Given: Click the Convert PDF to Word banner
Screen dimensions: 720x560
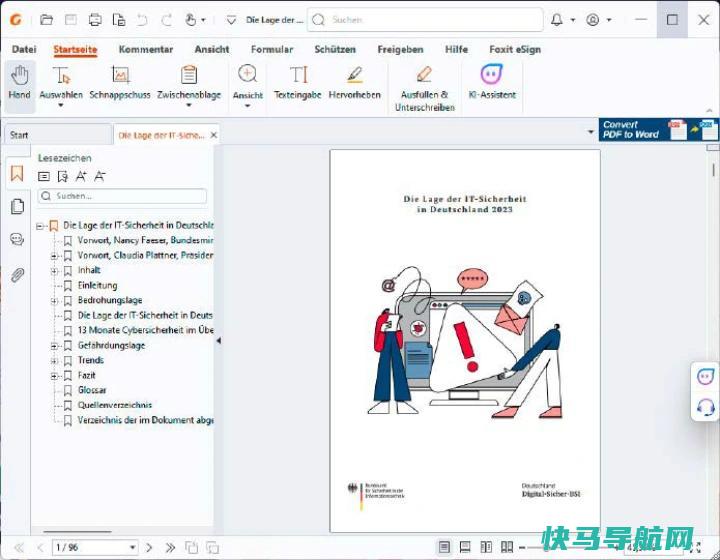Looking at the screenshot, I should pos(658,129).
